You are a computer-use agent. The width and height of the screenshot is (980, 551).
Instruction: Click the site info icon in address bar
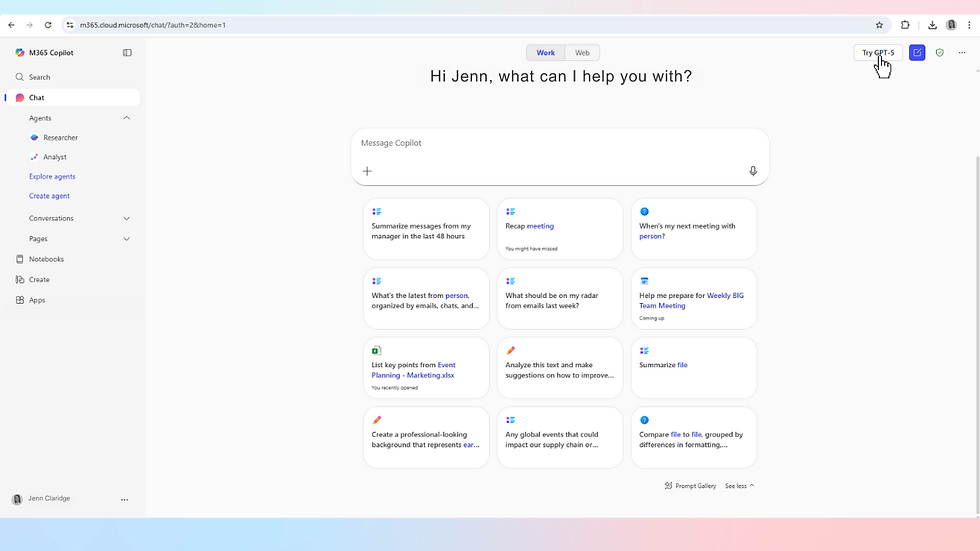70,25
